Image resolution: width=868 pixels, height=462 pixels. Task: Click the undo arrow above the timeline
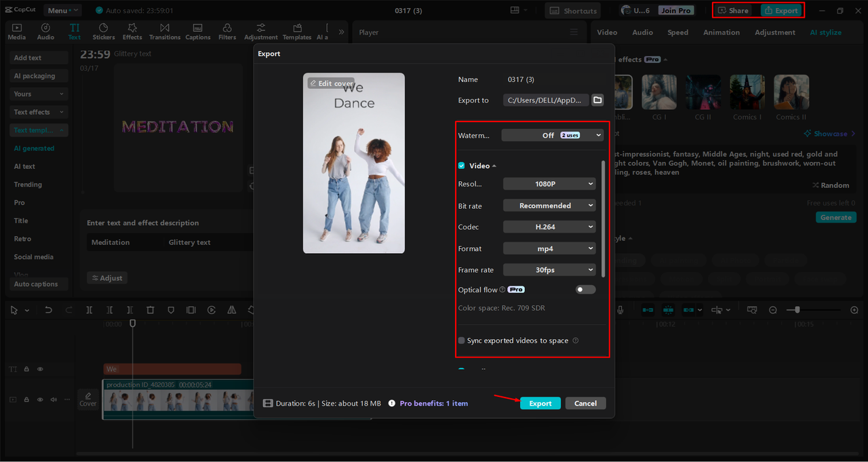(47, 309)
